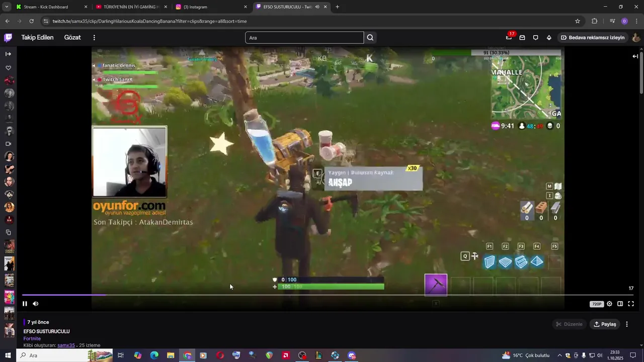Open the Chrome three-dot menu
The image size is (644, 362).
pos(637,21)
